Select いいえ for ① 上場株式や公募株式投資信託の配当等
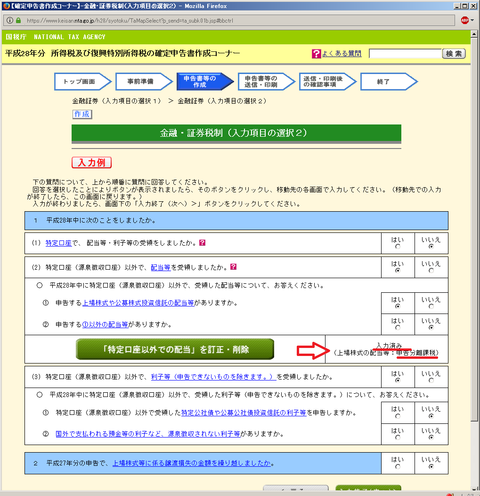Viewport: 480px width, 496px height. (431, 306)
